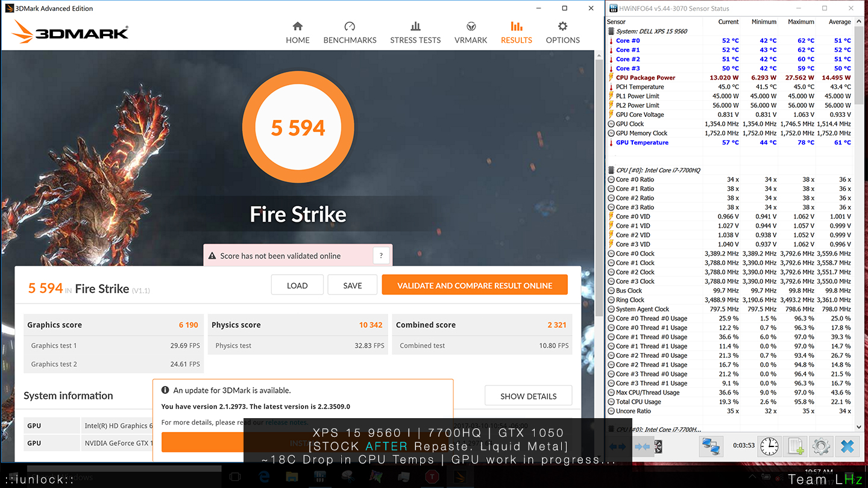Click the warning triangle in the validation notice
The width and height of the screenshot is (868, 488).
(x=212, y=256)
